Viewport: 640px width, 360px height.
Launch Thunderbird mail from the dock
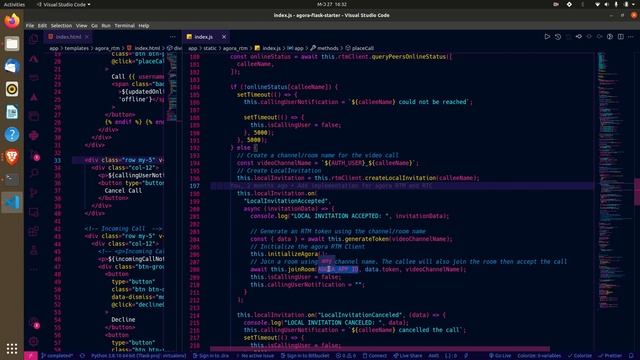pos(12,66)
